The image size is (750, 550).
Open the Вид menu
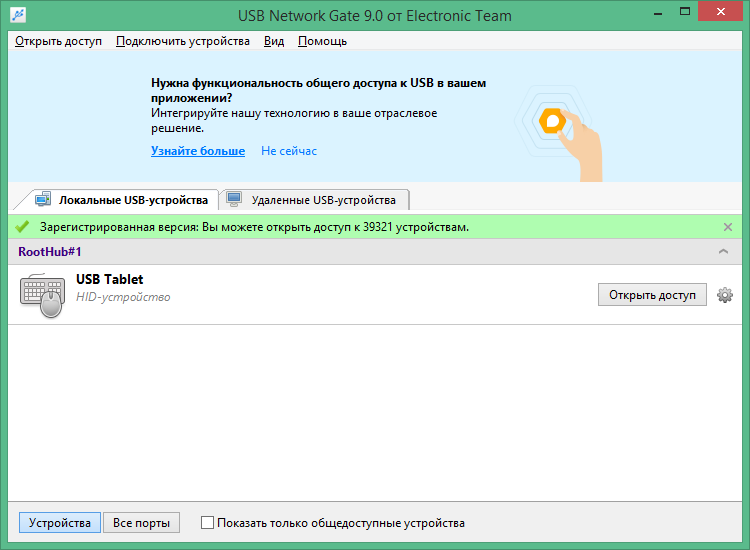point(274,41)
